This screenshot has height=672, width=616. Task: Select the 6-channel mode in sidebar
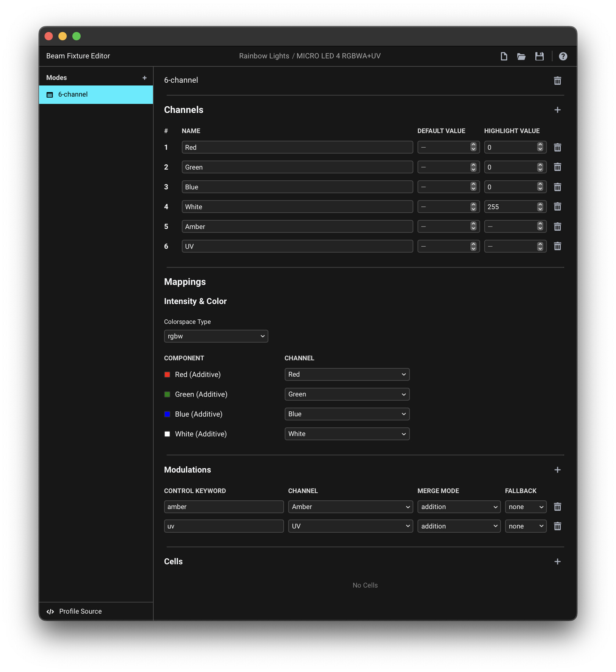click(96, 95)
